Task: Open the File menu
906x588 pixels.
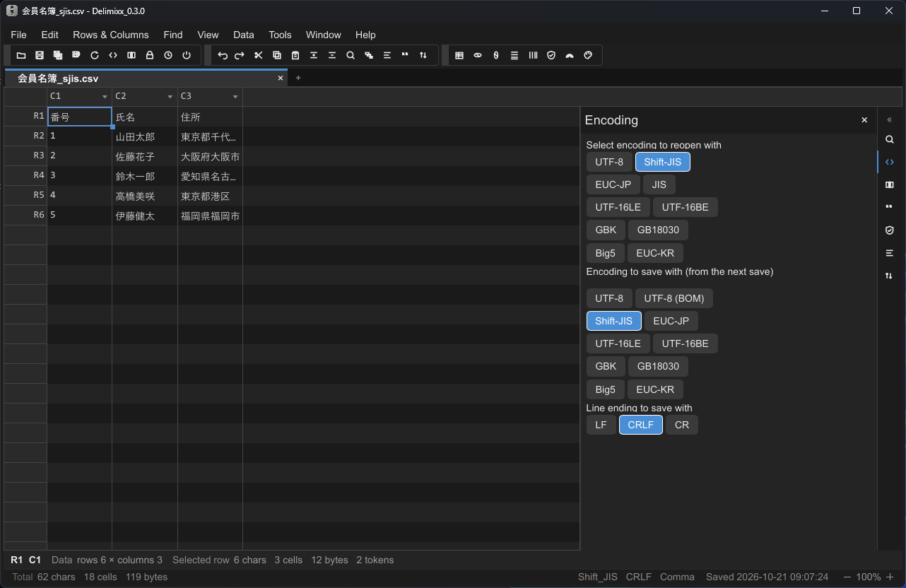Action: tap(18, 35)
